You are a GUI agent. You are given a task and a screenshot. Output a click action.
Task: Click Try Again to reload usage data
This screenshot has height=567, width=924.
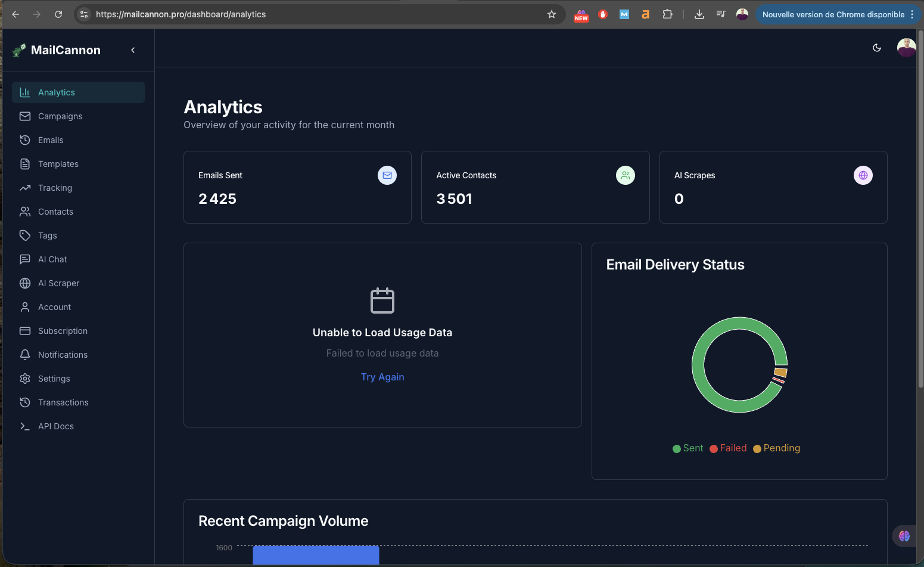click(x=382, y=377)
